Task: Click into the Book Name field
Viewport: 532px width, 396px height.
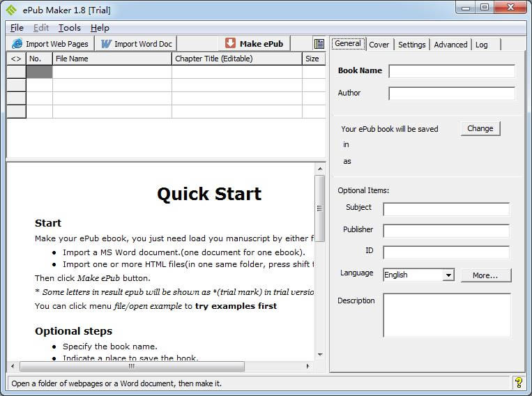Action: [452, 71]
